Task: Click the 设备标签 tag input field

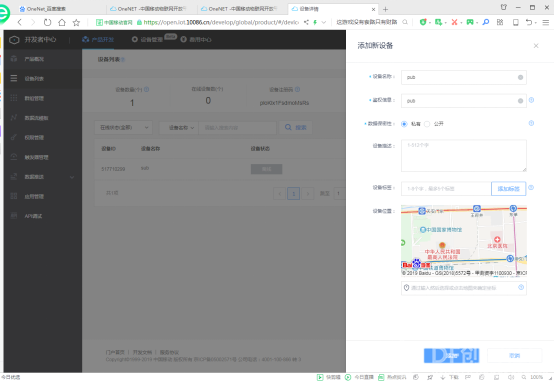Action: pyautogui.click(x=446, y=189)
